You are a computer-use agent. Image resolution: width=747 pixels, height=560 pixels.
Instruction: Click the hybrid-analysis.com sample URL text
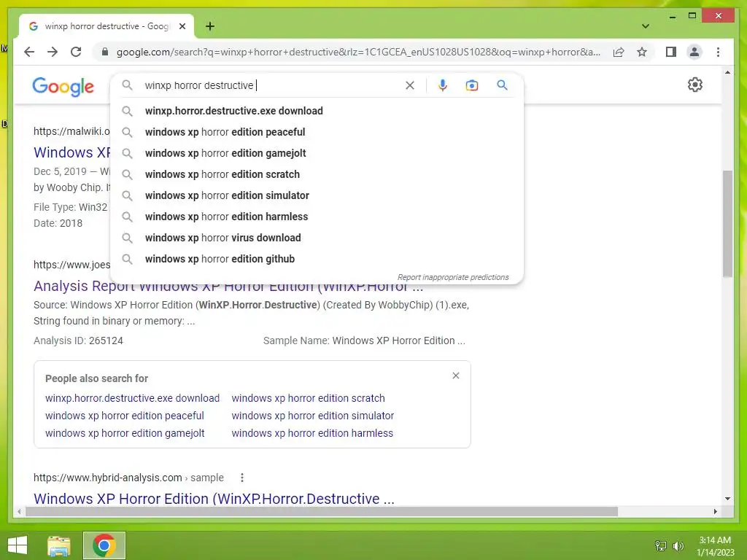128,478
